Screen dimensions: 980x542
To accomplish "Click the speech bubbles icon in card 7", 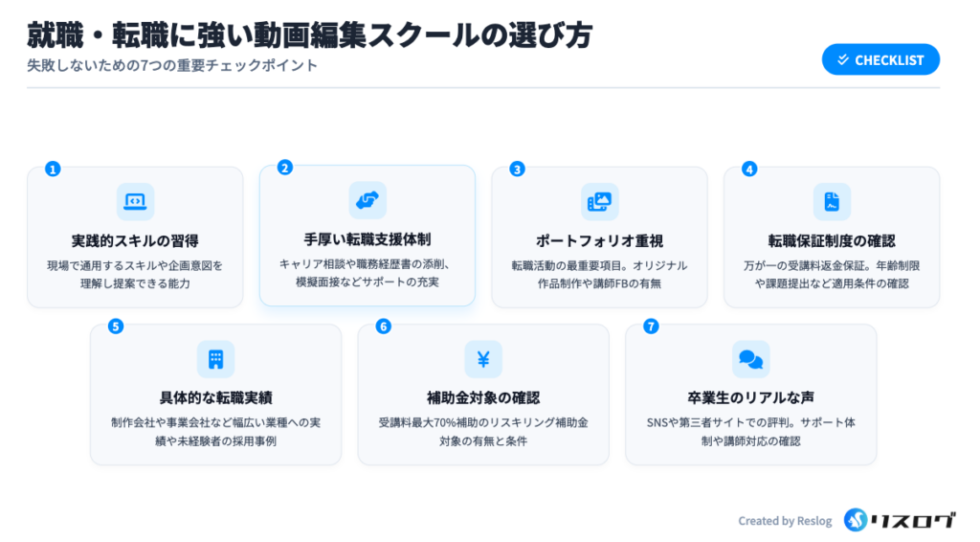I will tap(750, 359).
